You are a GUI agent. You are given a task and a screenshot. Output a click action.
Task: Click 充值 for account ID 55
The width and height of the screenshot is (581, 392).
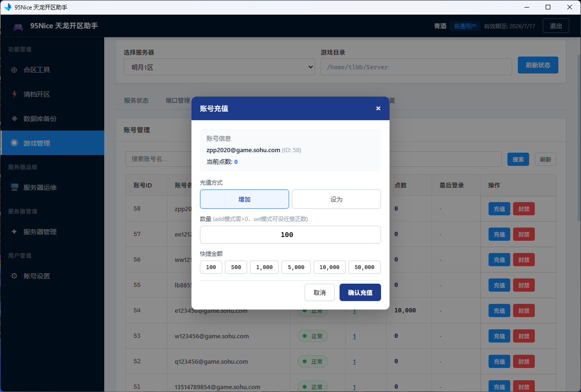[x=499, y=285]
